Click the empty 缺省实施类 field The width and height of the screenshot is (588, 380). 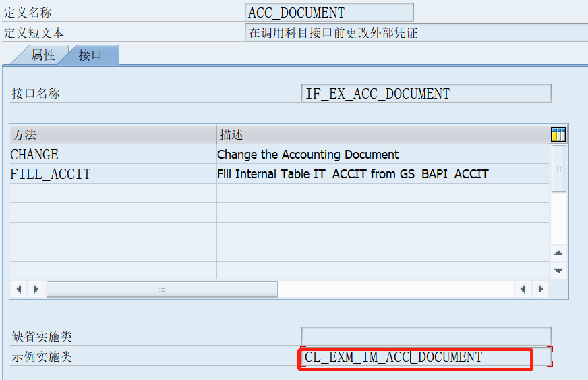(426, 335)
